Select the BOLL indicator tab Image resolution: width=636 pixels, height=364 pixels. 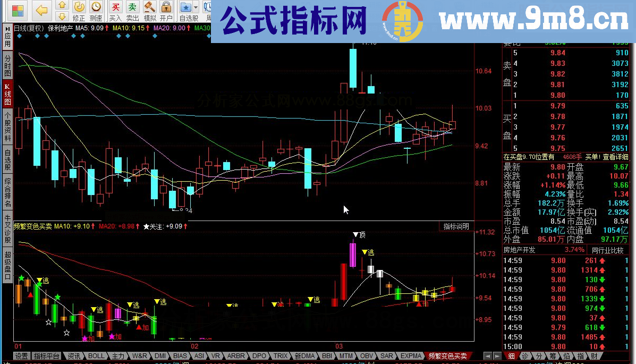click(x=96, y=356)
